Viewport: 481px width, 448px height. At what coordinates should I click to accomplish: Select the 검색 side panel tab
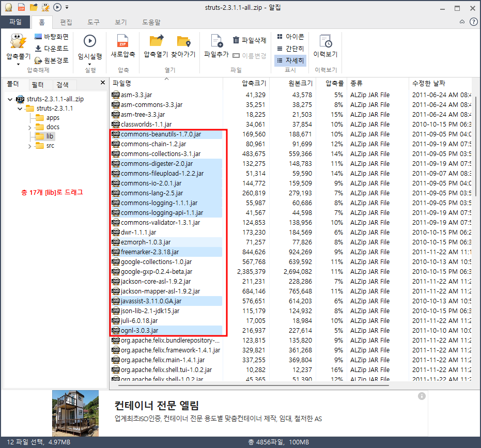63,85
